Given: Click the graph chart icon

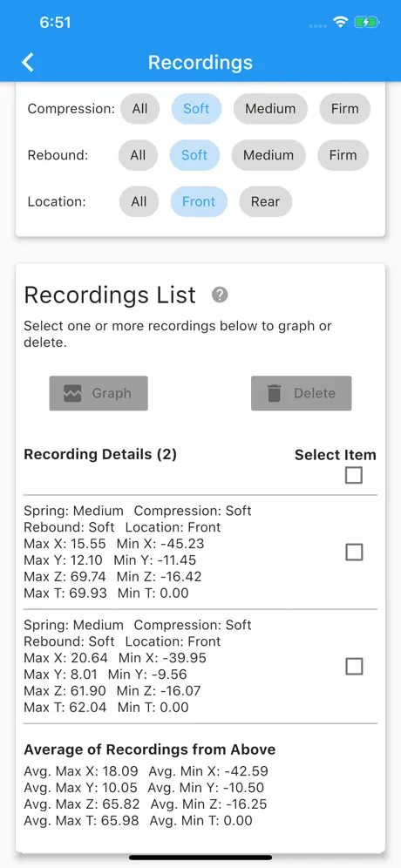Looking at the screenshot, I should 73,394.
